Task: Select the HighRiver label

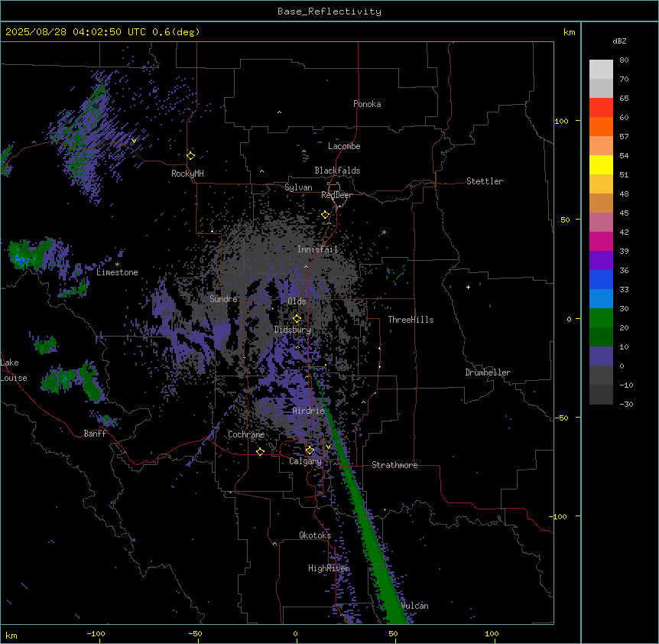Action: click(x=329, y=568)
